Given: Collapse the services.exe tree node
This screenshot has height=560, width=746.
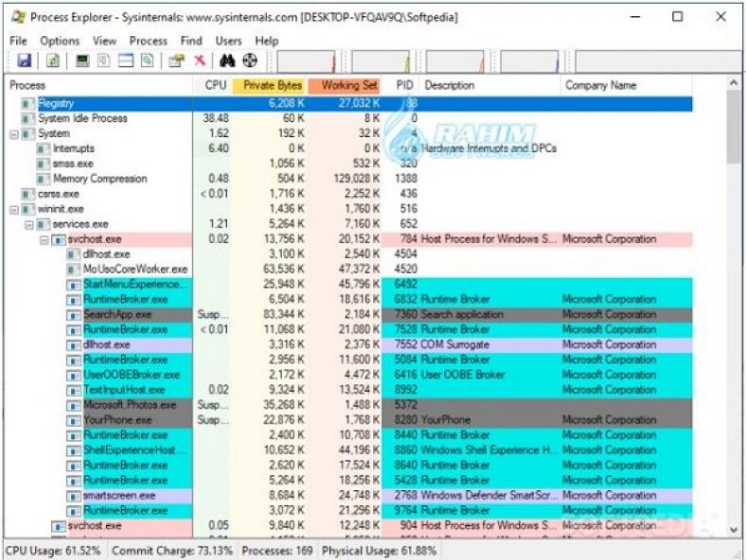Looking at the screenshot, I should point(28,224).
